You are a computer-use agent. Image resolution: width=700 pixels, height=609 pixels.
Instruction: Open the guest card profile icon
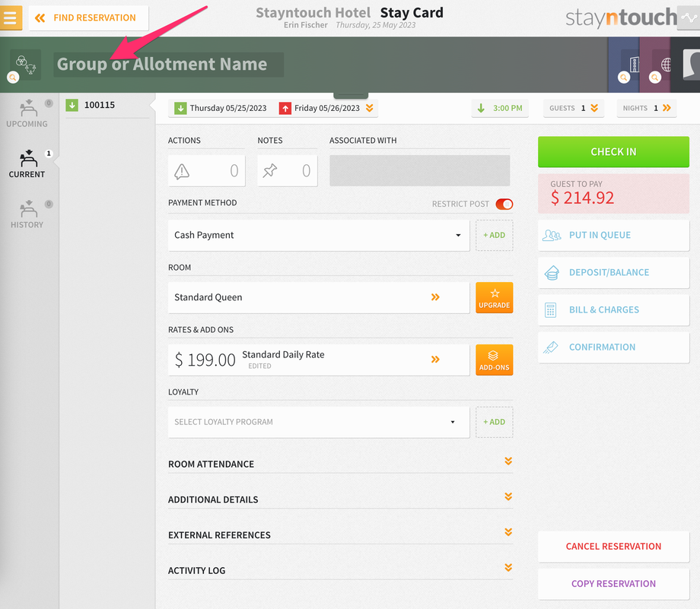tap(692, 65)
